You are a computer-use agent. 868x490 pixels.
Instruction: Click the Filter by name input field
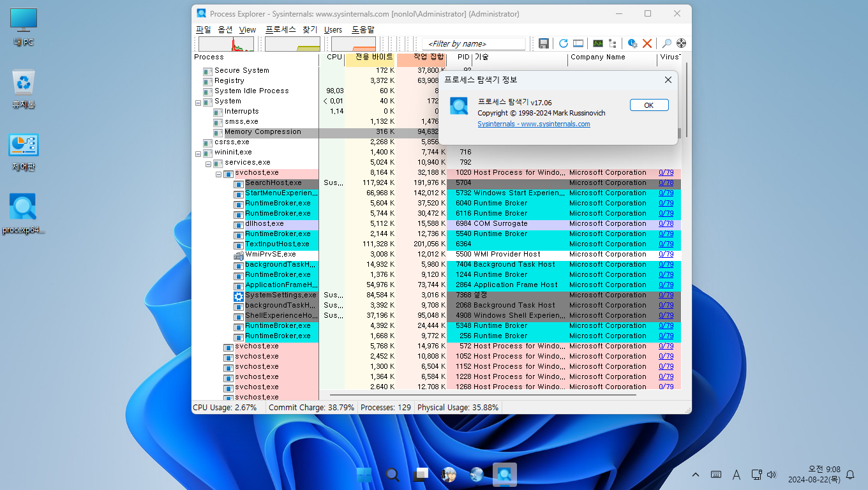point(474,44)
